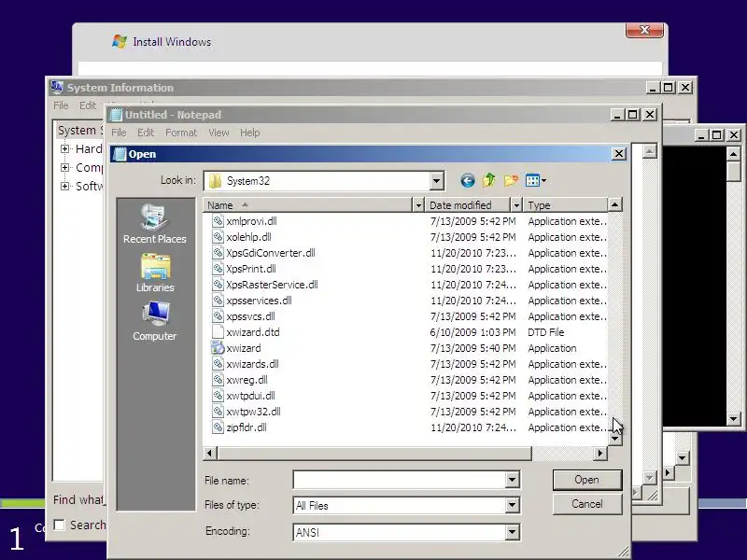Click the System Information title bar icon

click(57, 87)
